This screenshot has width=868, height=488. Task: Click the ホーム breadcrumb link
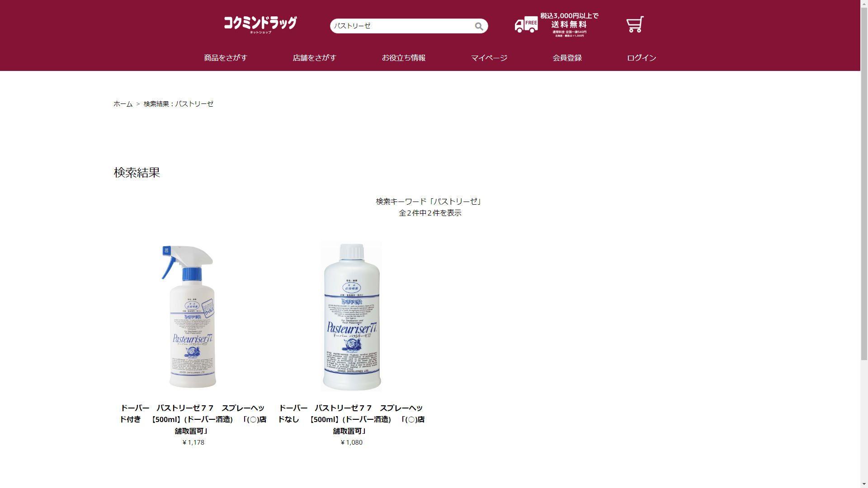click(x=123, y=104)
